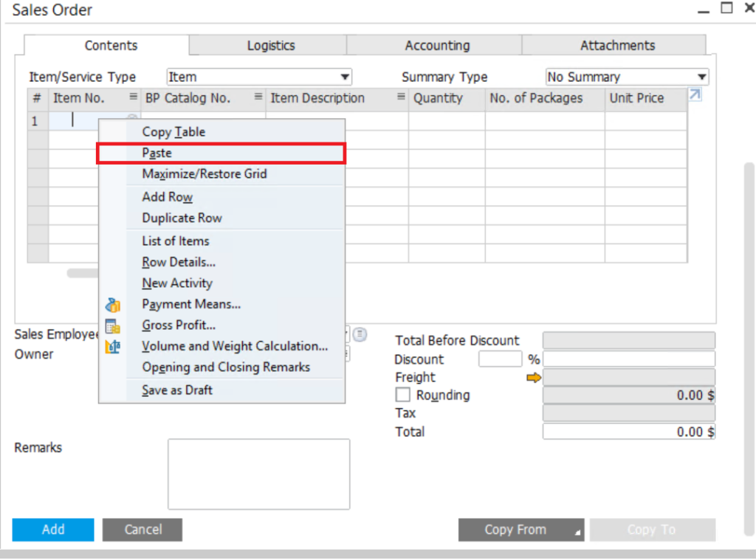This screenshot has width=756, height=560.
Task: Enable the Rounding checkbox
Action: (402, 395)
